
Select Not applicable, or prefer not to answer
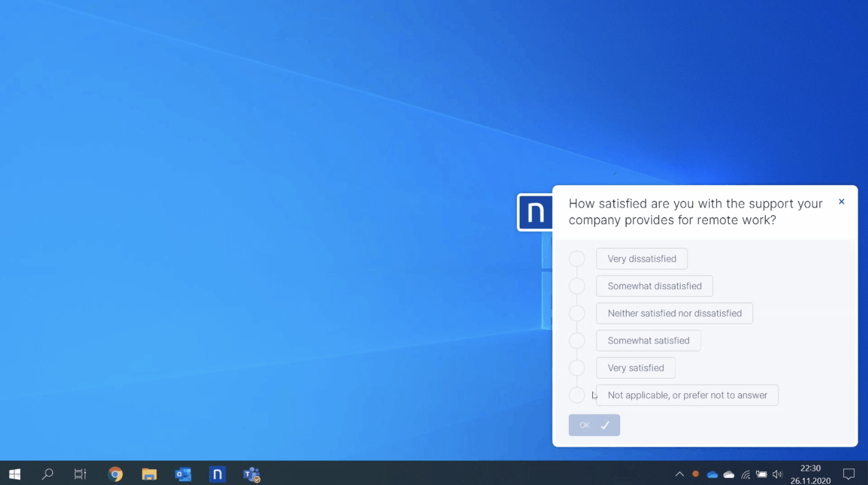coord(687,395)
